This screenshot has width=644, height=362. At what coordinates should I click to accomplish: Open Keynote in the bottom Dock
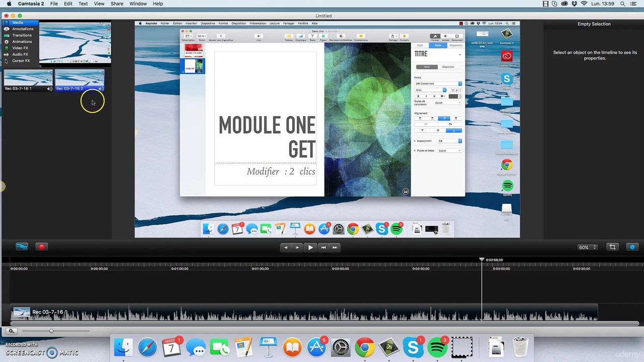pyautogui.click(x=268, y=347)
